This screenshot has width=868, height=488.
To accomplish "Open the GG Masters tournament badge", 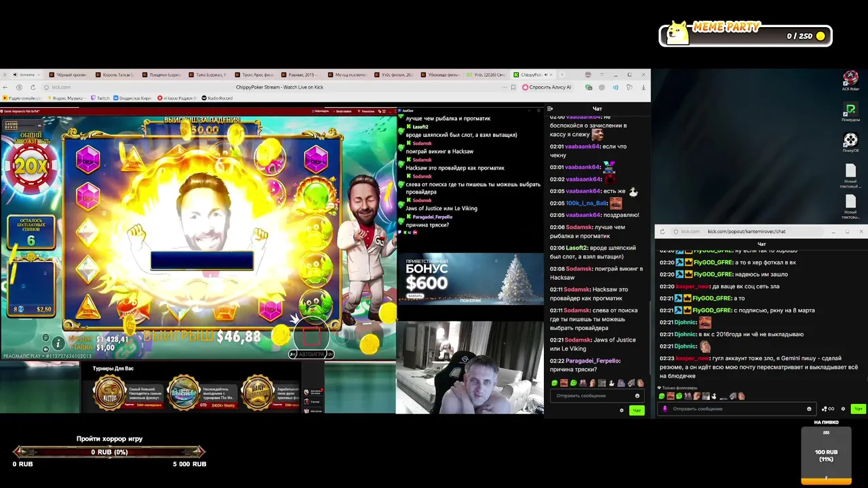I will [109, 392].
